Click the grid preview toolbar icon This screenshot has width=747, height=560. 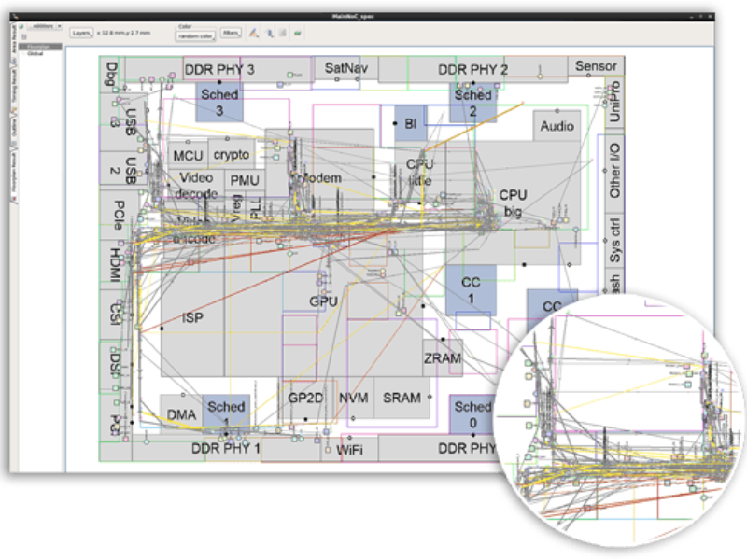(283, 32)
